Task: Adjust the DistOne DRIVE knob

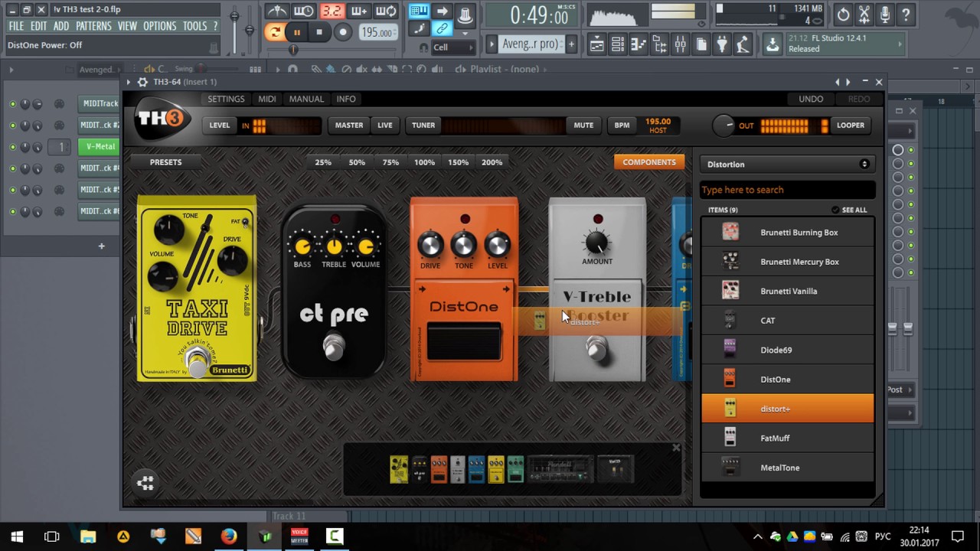Action: [430, 246]
